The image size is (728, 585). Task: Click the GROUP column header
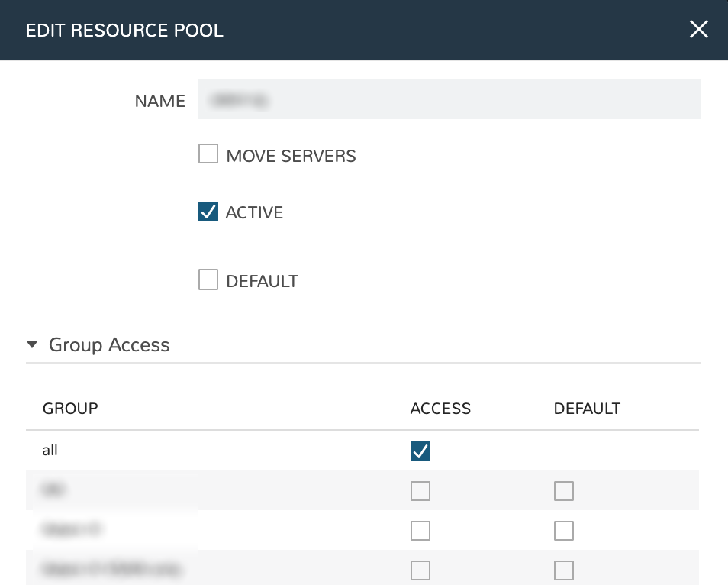[x=70, y=409]
